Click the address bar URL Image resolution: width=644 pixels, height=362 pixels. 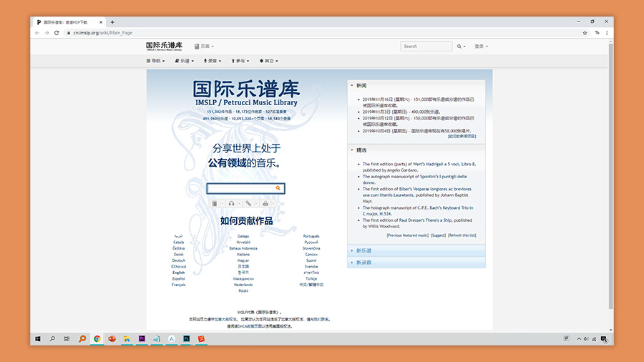pos(102,33)
